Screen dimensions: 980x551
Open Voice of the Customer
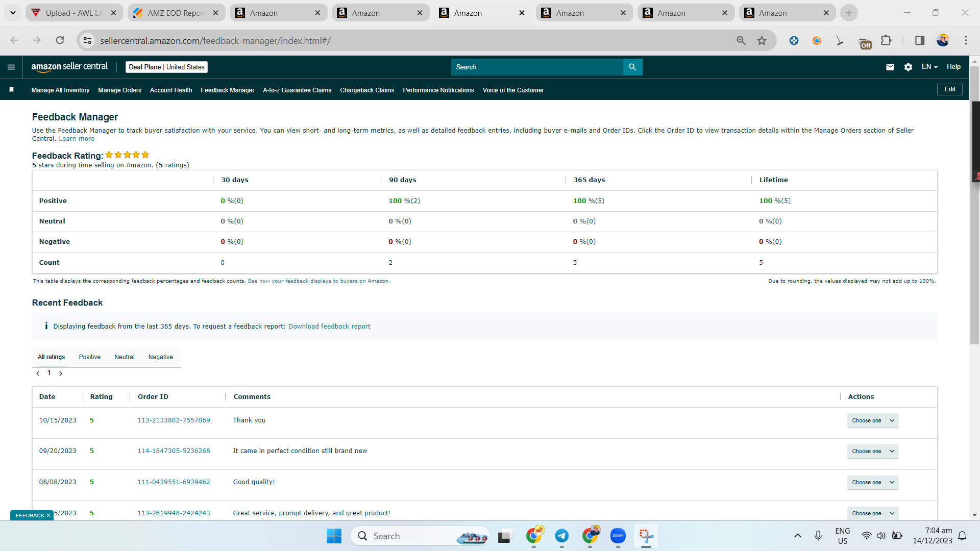click(x=513, y=90)
